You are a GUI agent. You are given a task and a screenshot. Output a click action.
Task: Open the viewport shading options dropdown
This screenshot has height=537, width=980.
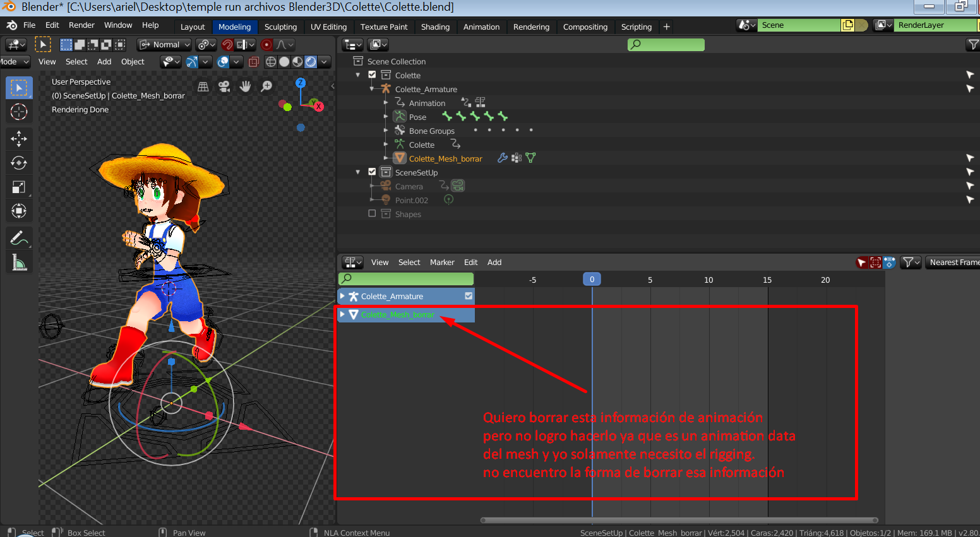(x=324, y=62)
